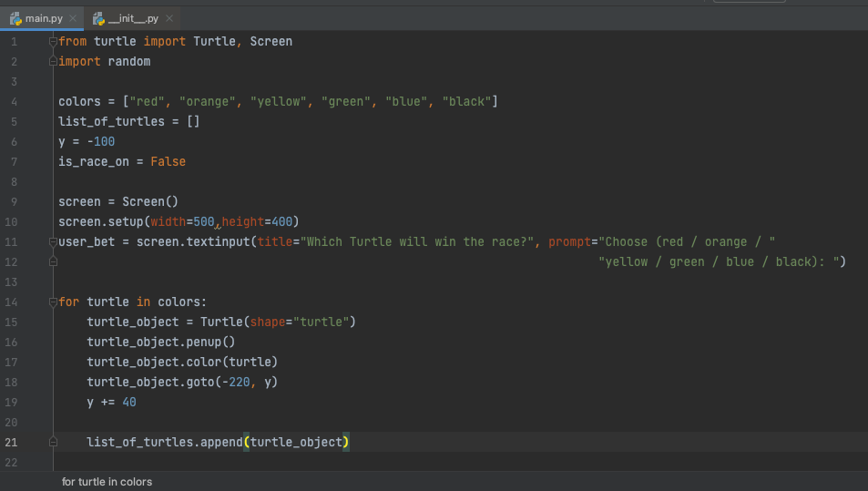This screenshot has width=868, height=491.
Task: Collapse the textinput call at line 11
Action: 53,242
